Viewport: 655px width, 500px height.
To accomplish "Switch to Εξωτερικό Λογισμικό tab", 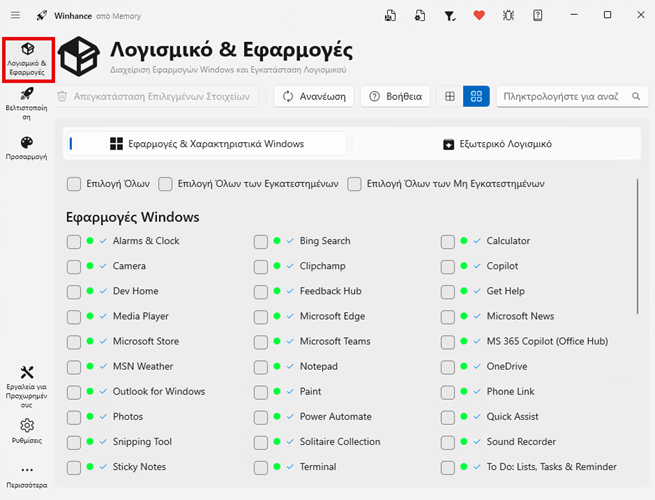I will pos(496,144).
